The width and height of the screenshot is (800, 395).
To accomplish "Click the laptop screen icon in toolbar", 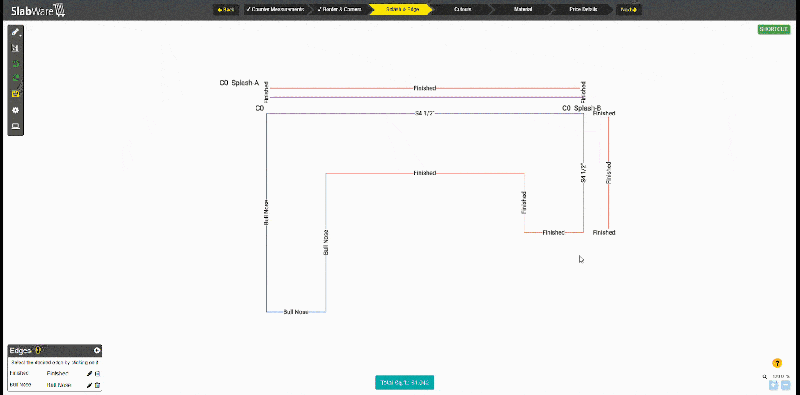I will (x=15, y=126).
